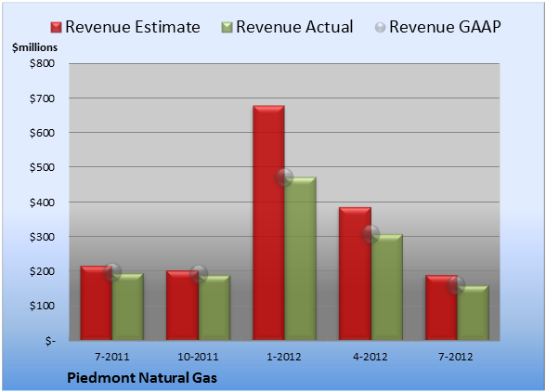The image size is (546, 392).
Task: Select the tall red estimate bar for 1-2012
Action: tap(268, 223)
